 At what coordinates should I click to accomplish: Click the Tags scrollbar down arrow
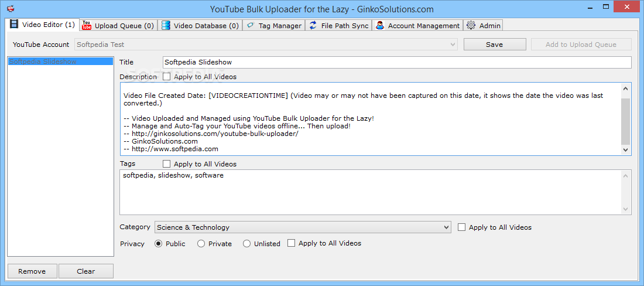(625, 209)
